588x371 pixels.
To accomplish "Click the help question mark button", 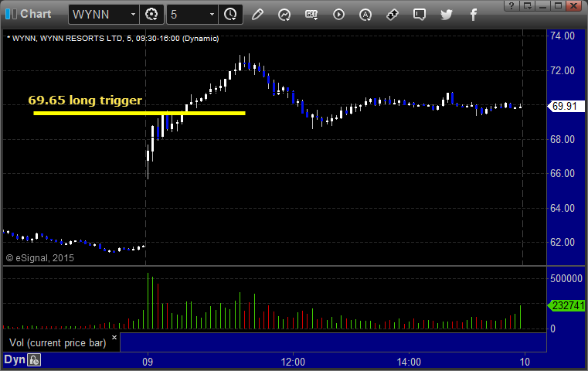I will [x=512, y=5].
